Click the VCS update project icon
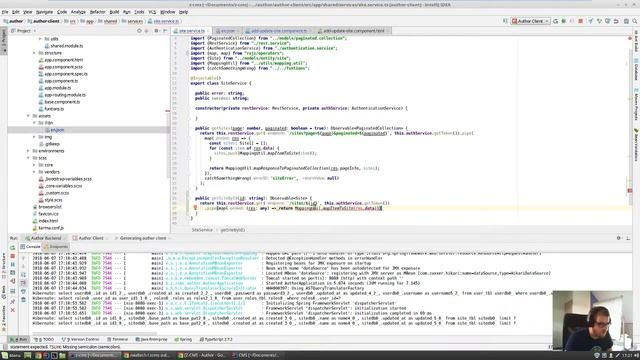Viewport: 640px width, 360px height. (591, 21)
